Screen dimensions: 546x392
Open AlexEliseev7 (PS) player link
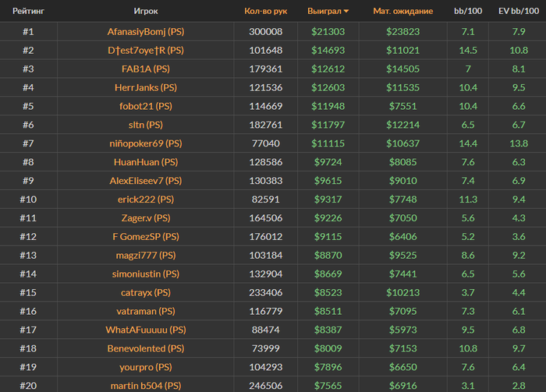[146, 181]
